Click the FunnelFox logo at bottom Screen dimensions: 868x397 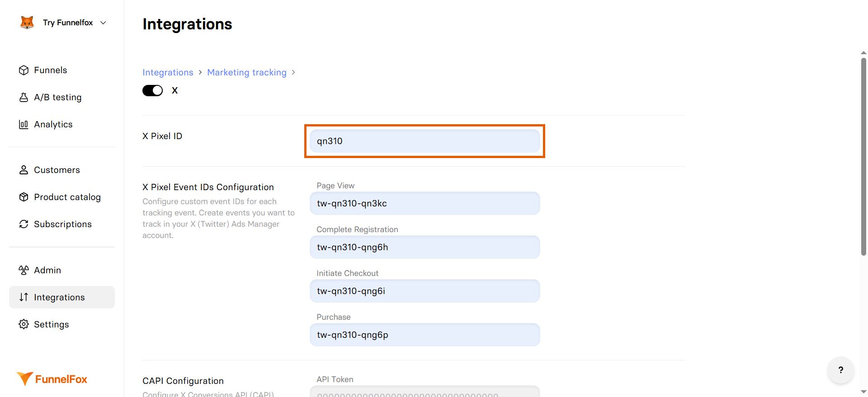52,379
